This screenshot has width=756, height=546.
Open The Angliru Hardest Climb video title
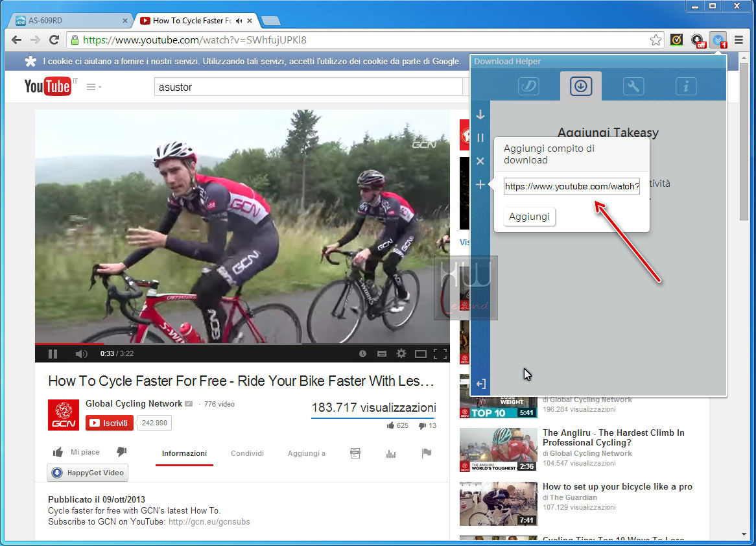[613, 438]
